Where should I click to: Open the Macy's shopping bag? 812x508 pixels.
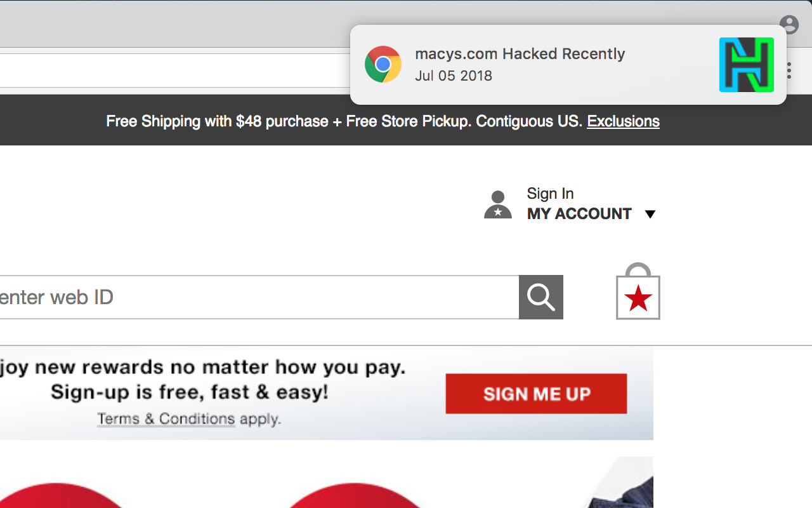[638, 291]
